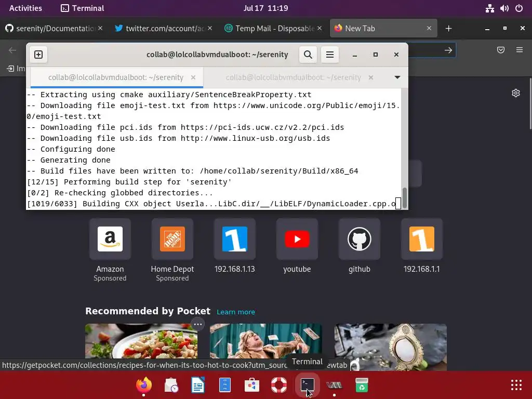Open Activities overview
532x399 pixels.
click(25, 8)
